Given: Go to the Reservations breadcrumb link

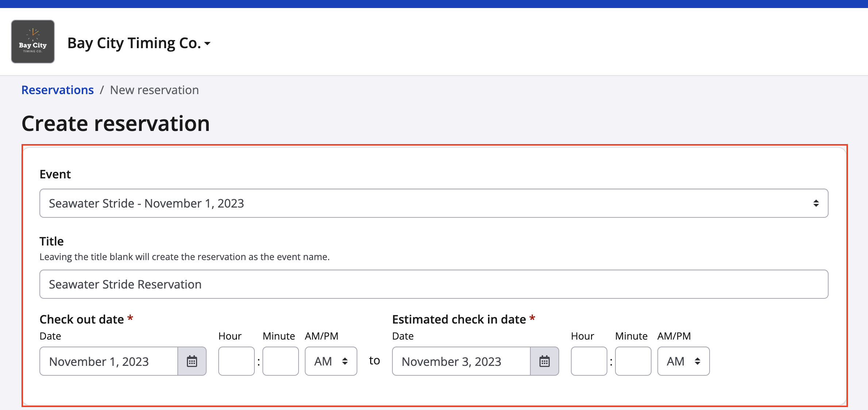Looking at the screenshot, I should 58,90.
